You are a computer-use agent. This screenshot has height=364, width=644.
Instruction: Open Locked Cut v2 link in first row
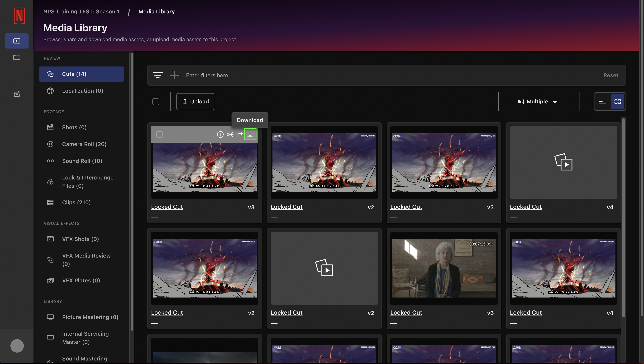(287, 207)
